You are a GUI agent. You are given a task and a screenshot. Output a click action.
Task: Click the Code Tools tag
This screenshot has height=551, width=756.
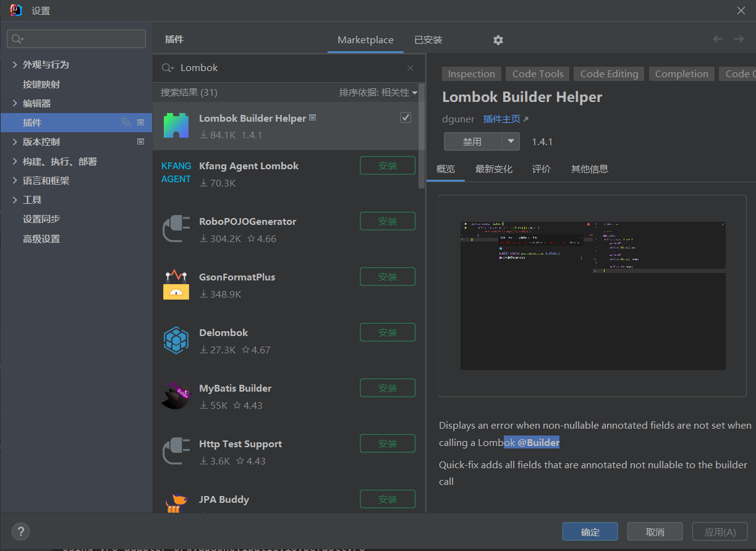(x=538, y=74)
